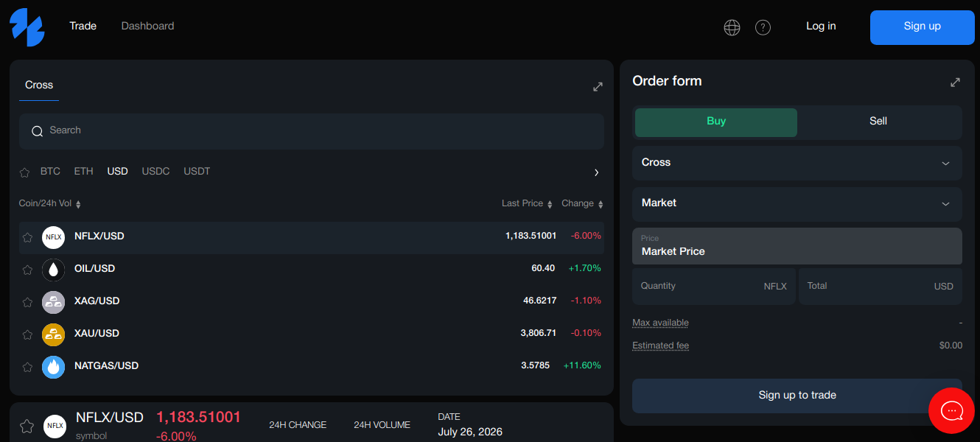Screen dimensions: 980x442
Task: Expand the market list panel
Action: (x=598, y=87)
